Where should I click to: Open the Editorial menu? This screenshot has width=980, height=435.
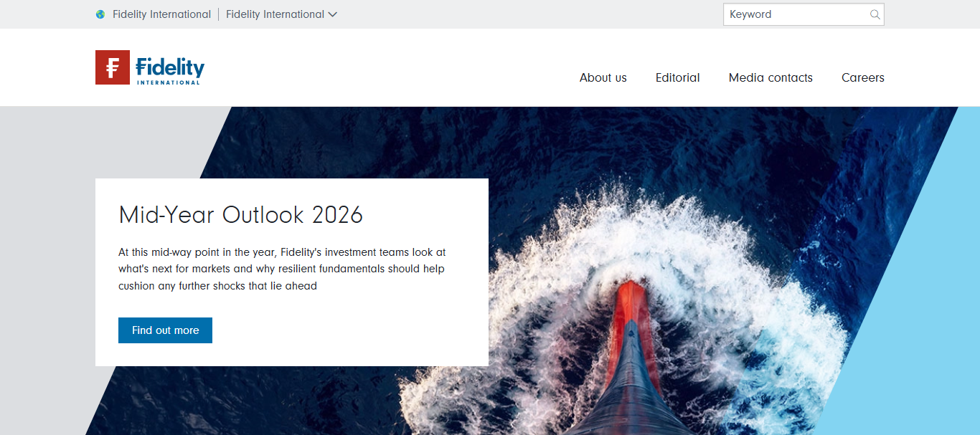(678, 77)
